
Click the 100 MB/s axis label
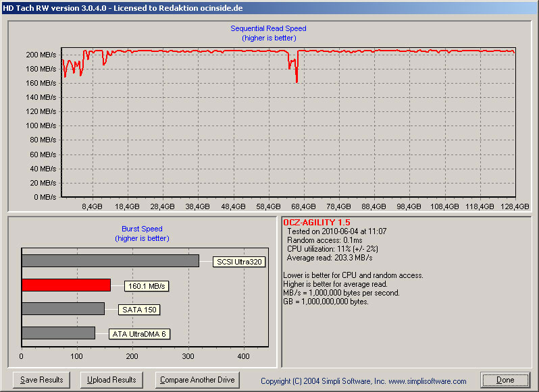pos(41,125)
